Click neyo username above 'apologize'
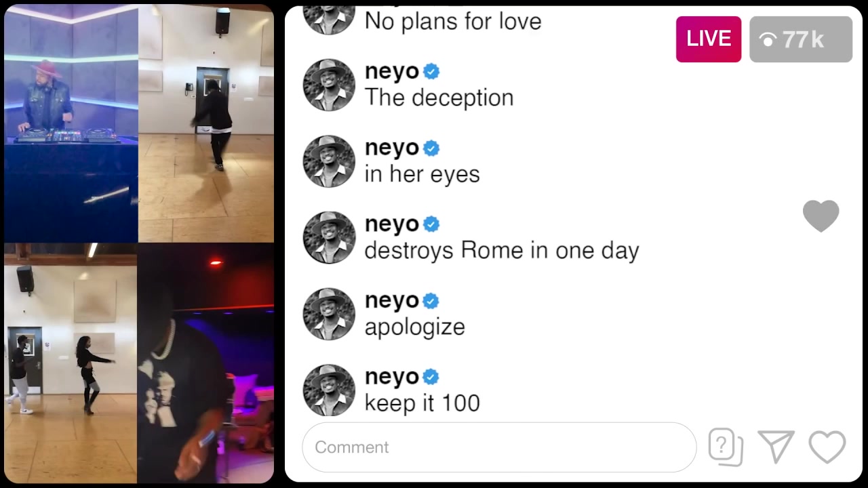This screenshot has width=868, height=488. (392, 300)
